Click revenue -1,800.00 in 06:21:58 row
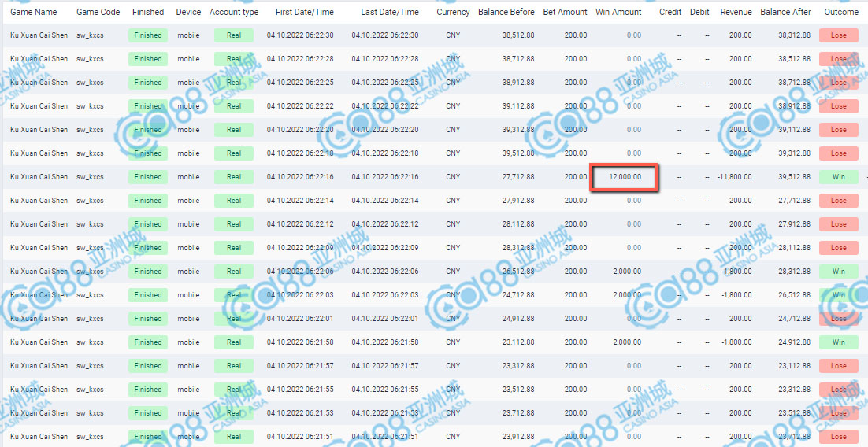 pos(736,342)
